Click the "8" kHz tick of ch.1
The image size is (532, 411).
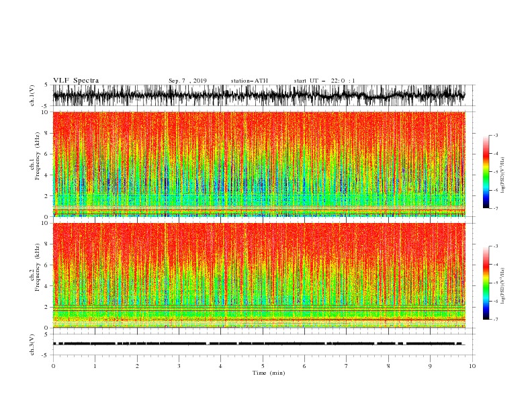[47, 133]
